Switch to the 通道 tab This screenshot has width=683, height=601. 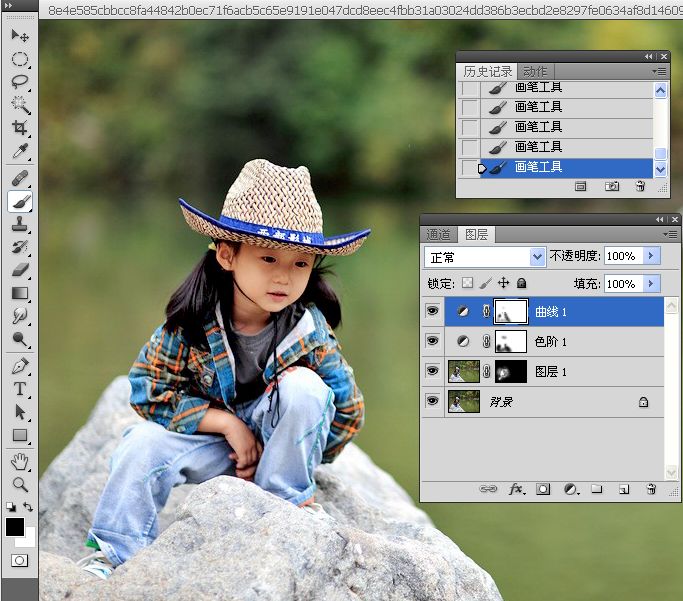(x=438, y=235)
